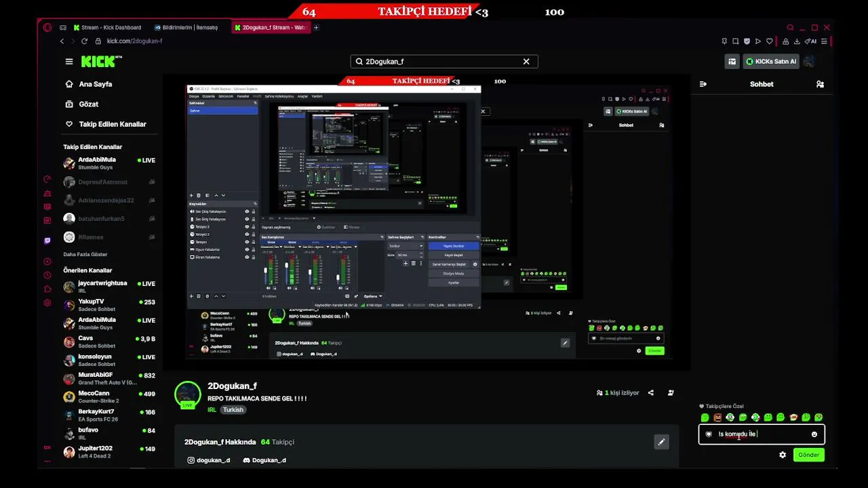Switch to the Bildirimlerim İtemsatış tab
Viewport: 868px width, 488px height.
point(186,28)
